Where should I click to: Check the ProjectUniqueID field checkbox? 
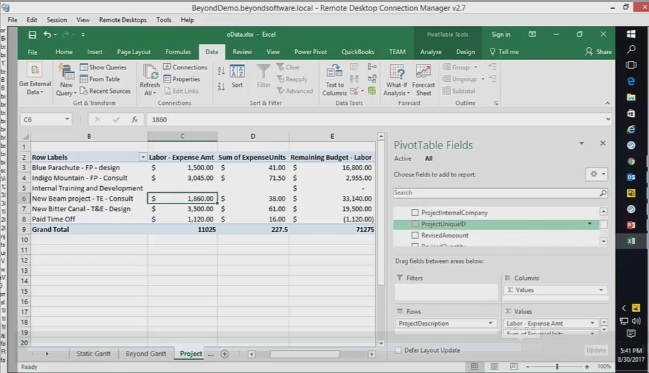coord(415,224)
